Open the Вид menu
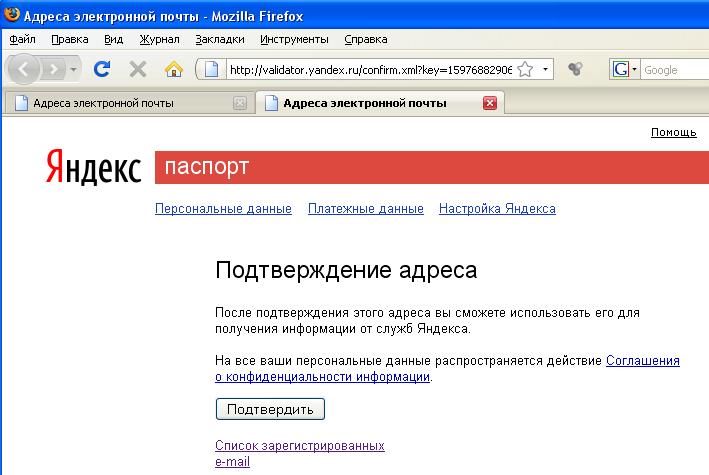The image size is (709, 475). click(x=113, y=39)
